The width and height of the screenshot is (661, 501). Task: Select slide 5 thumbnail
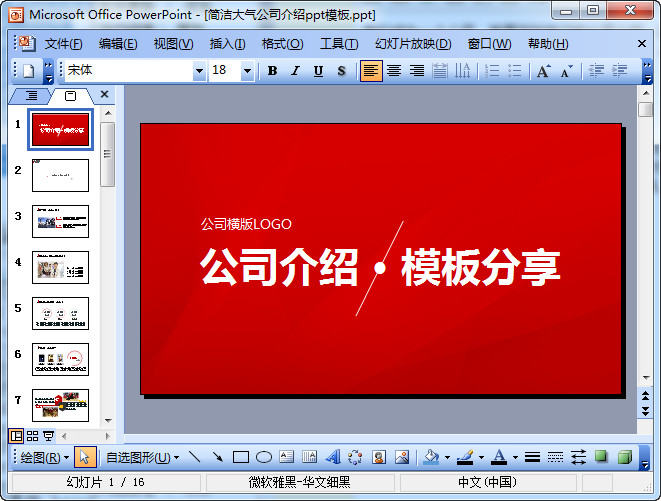tap(60, 313)
